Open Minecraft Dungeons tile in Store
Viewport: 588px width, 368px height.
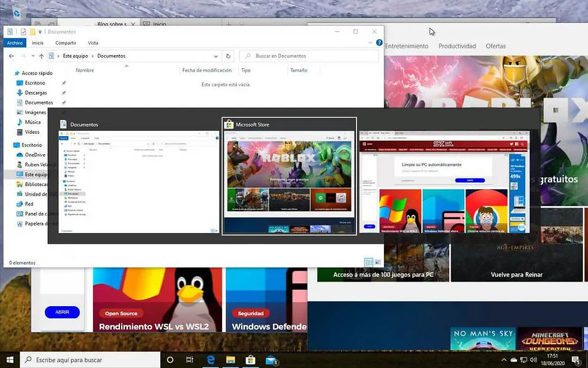[x=550, y=339]
